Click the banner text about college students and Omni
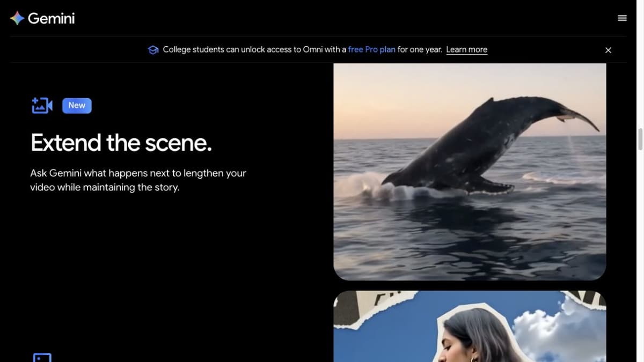This screenshot has width=644, height=362. coord(303,49)
